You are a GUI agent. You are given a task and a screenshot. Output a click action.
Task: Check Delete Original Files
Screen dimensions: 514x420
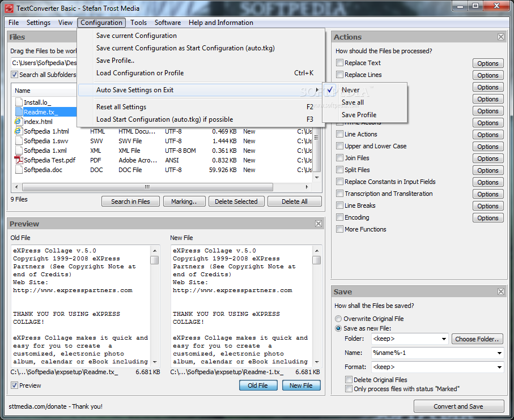point(349,380)
